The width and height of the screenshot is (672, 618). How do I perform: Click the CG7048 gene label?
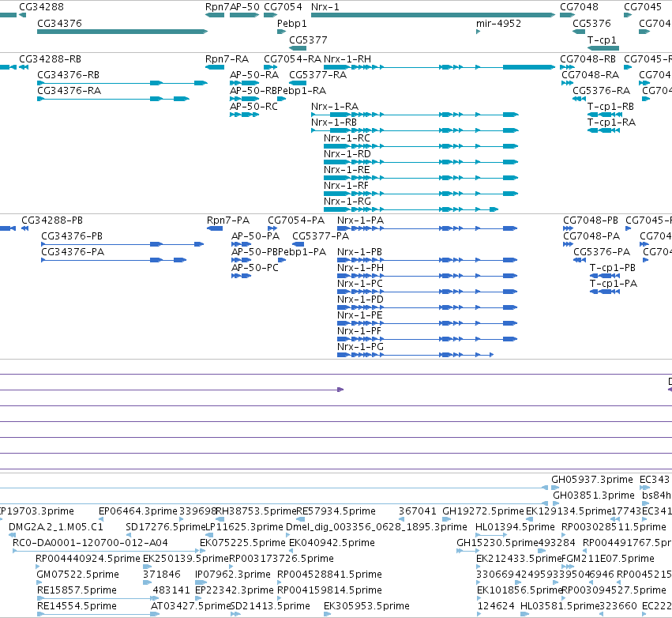point(579,7)
